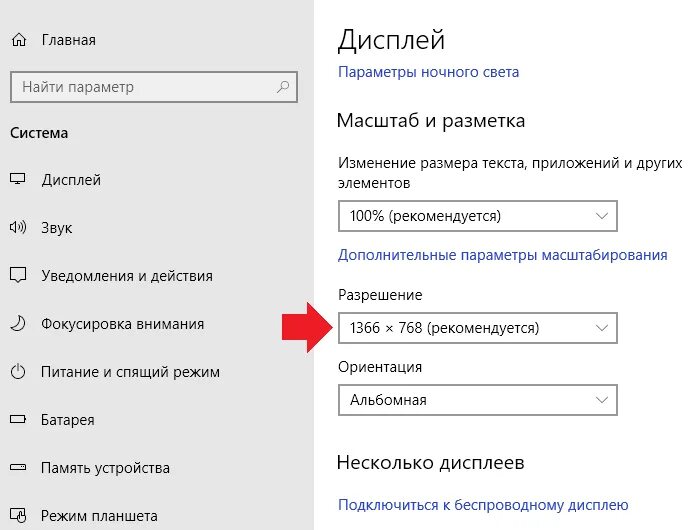Click the Home house icon
Viewport: 700px width, 530px height.
click(x=18, y=40)
